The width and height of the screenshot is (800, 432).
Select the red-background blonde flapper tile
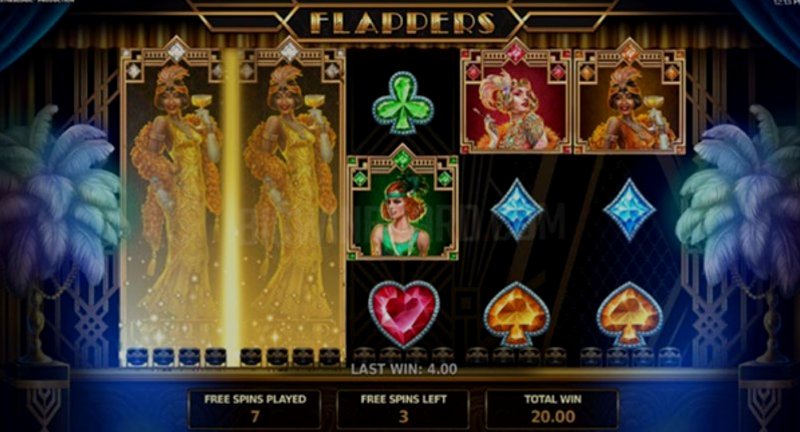click(x=516, y=97)
